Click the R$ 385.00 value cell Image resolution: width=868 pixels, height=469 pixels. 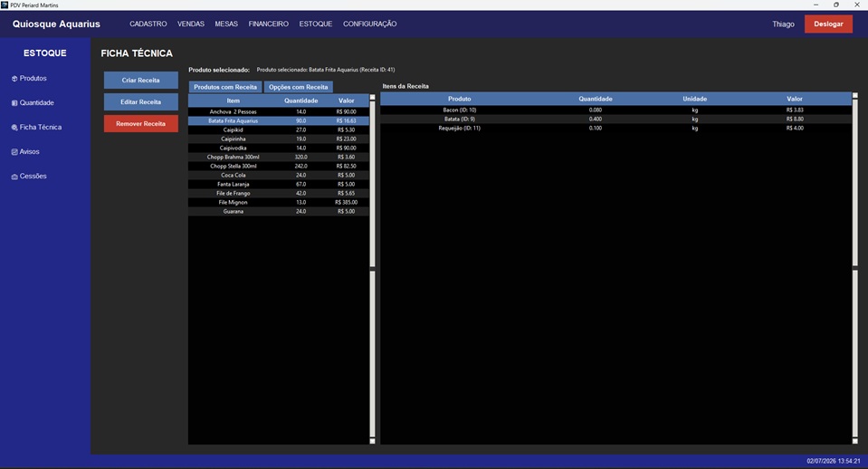tap(346, 203)
